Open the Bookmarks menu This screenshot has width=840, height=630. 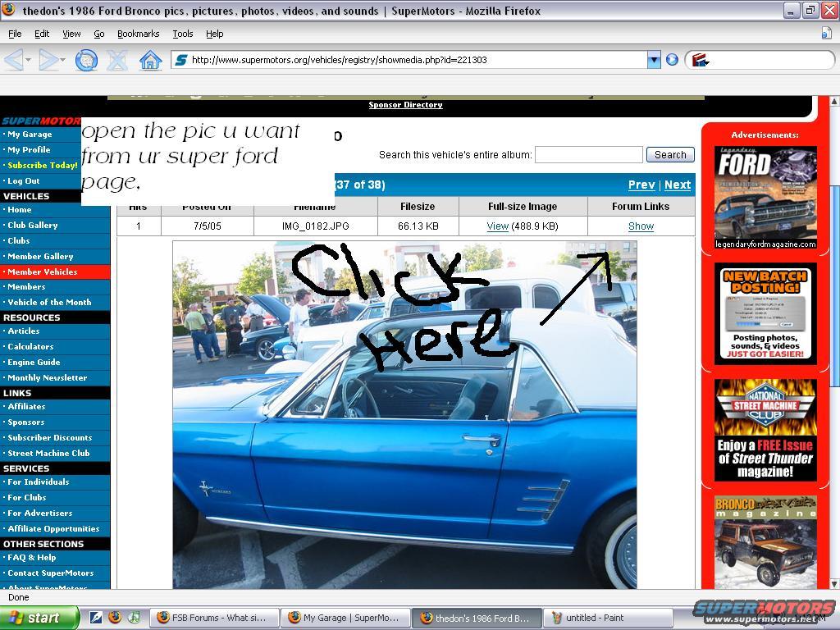[138, 34]
